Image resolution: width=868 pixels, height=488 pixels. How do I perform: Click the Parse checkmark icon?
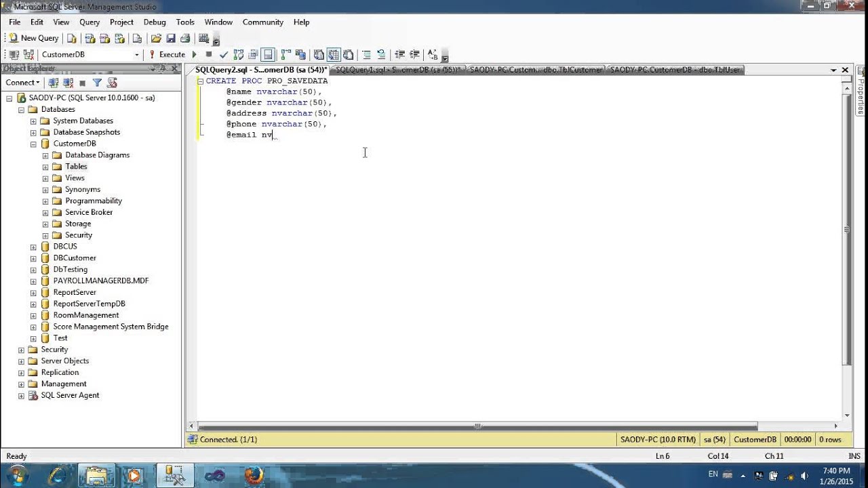[224, 54]
